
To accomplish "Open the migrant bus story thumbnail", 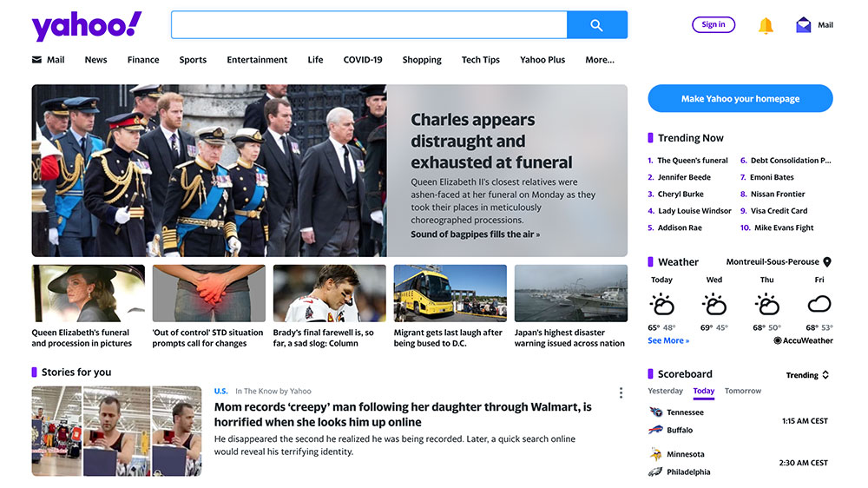I will (x=450, y=293).
